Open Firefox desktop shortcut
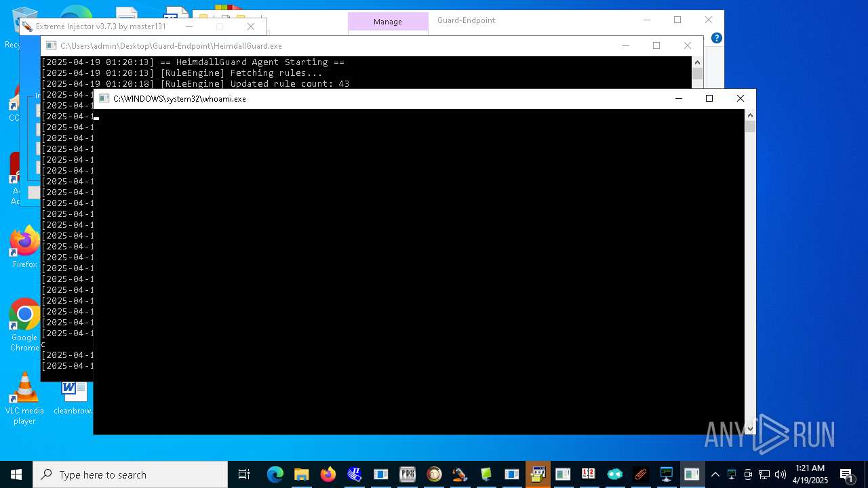This screenshot has width=868, height=488. [24, 247]
